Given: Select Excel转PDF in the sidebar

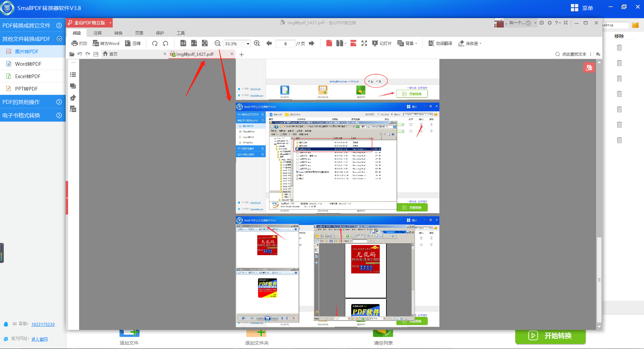Looking at the screenshot, I should (x=33, y=76).
